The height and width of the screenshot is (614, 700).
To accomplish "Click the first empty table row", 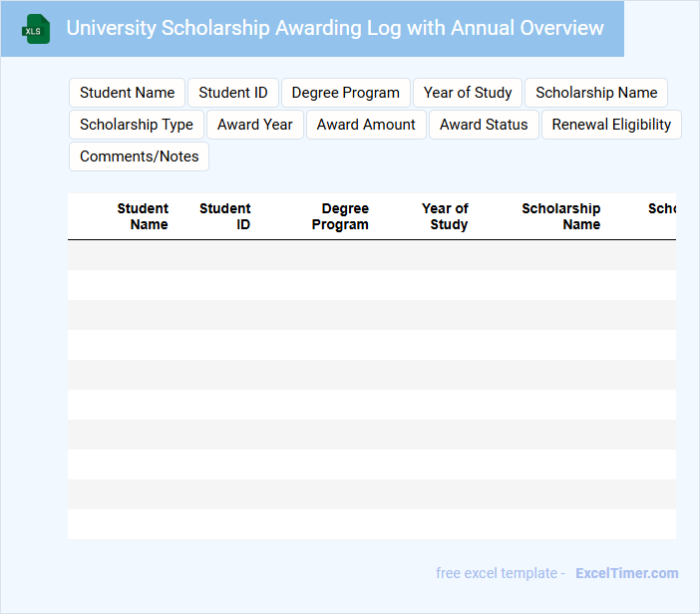I will click(372, 255).
